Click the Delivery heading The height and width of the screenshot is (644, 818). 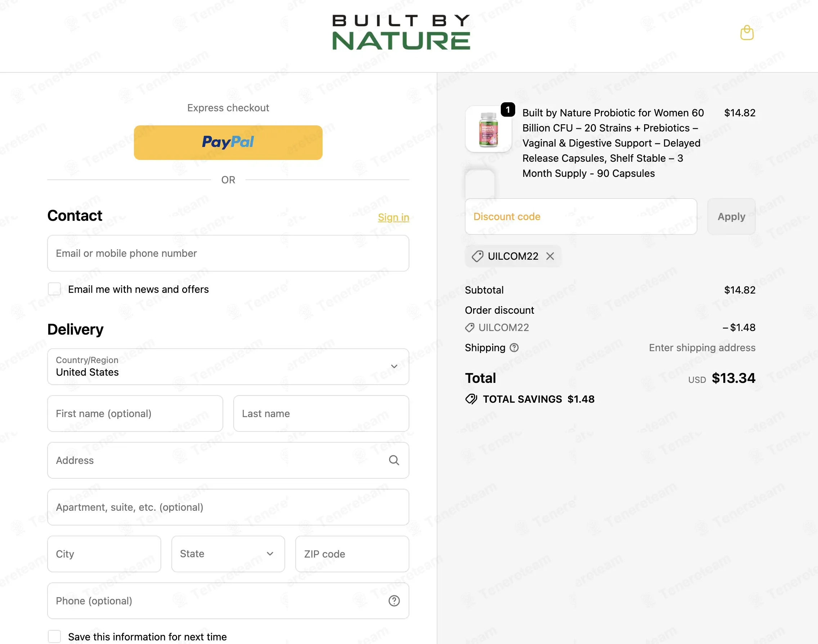(x=75, y=330)
